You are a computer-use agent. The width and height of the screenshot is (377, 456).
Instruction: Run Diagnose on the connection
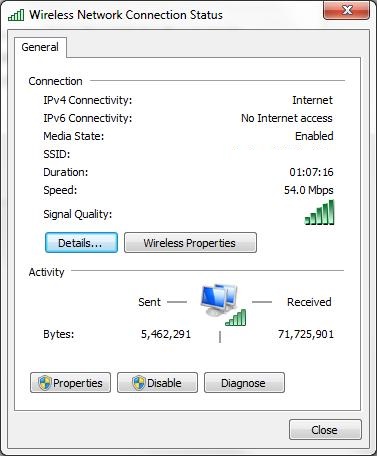(244, 383)
